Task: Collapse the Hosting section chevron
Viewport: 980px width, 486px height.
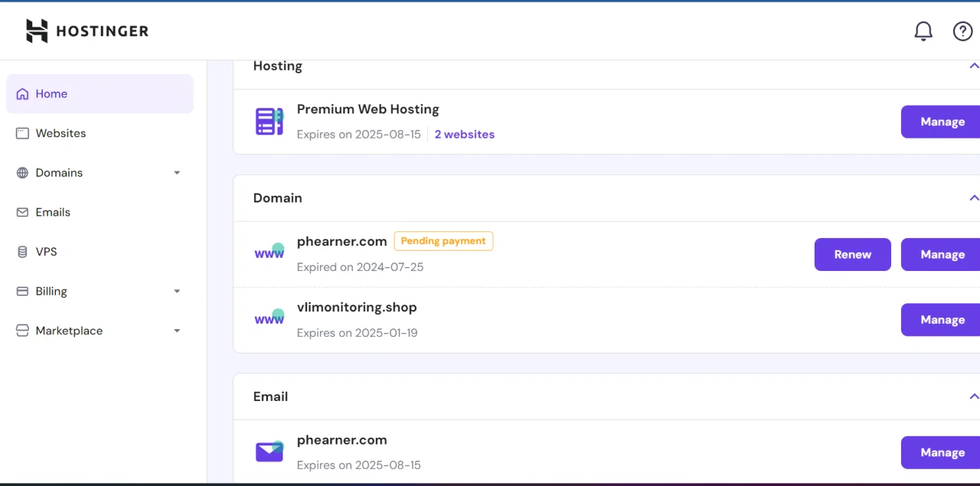Action: coord(974,66)
